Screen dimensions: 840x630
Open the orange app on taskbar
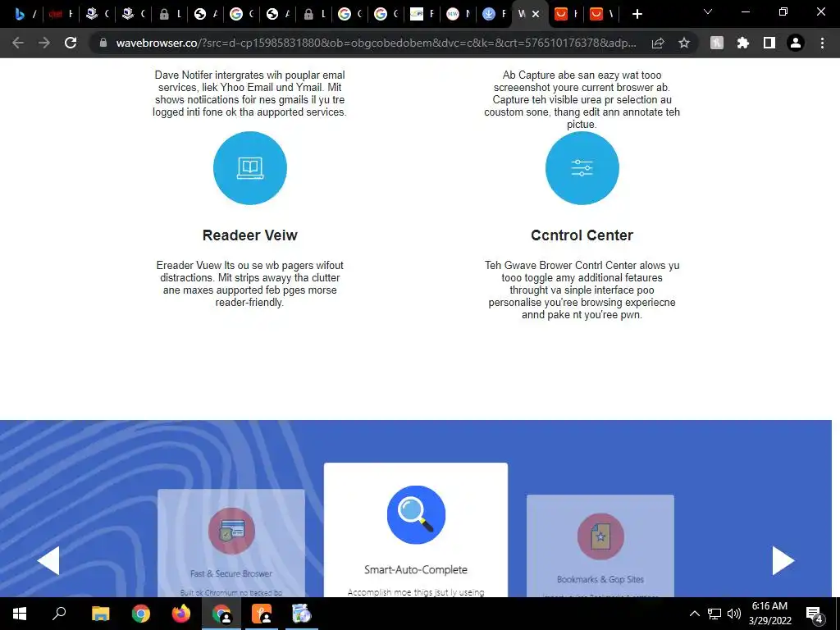pyautogui.click(x=262, y=614)
